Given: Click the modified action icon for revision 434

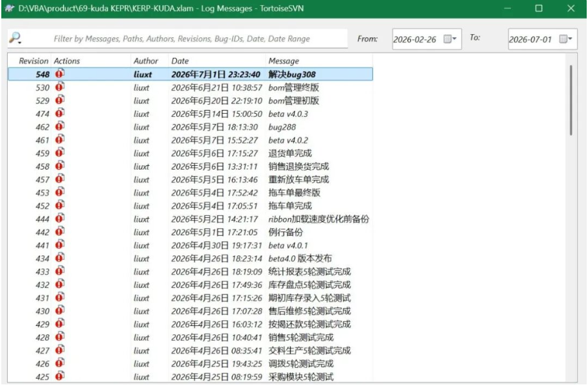Looking at the screenshot, I should point(60,258).
